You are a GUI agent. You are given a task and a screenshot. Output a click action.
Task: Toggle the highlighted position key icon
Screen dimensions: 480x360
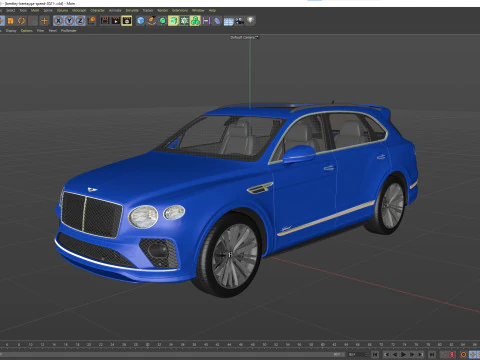point(473,355)
